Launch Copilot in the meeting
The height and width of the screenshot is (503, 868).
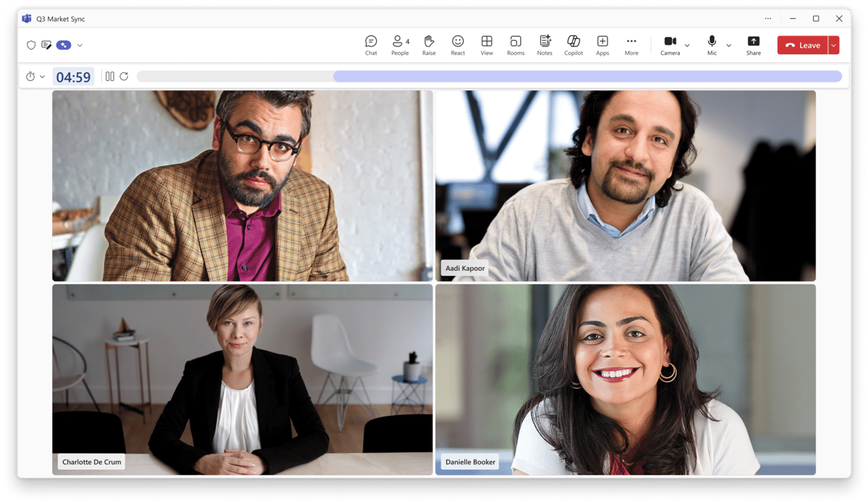pyautogui.click(x=574, y=45)
